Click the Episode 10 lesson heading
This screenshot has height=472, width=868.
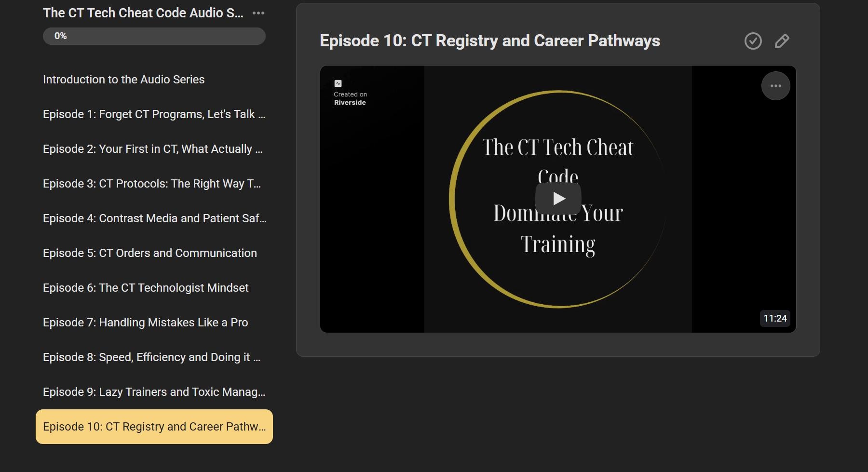click(489, 41)
